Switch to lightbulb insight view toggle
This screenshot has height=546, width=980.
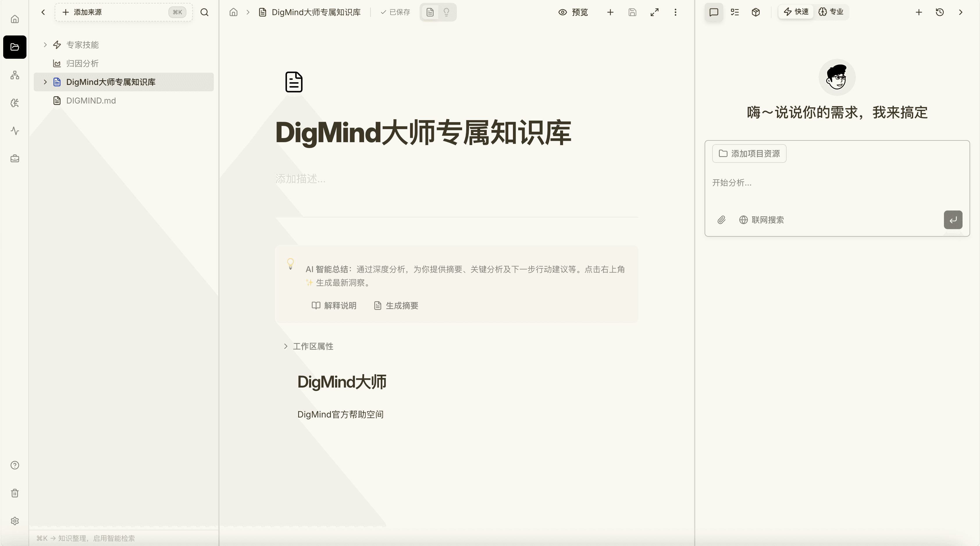pos(446,12)
